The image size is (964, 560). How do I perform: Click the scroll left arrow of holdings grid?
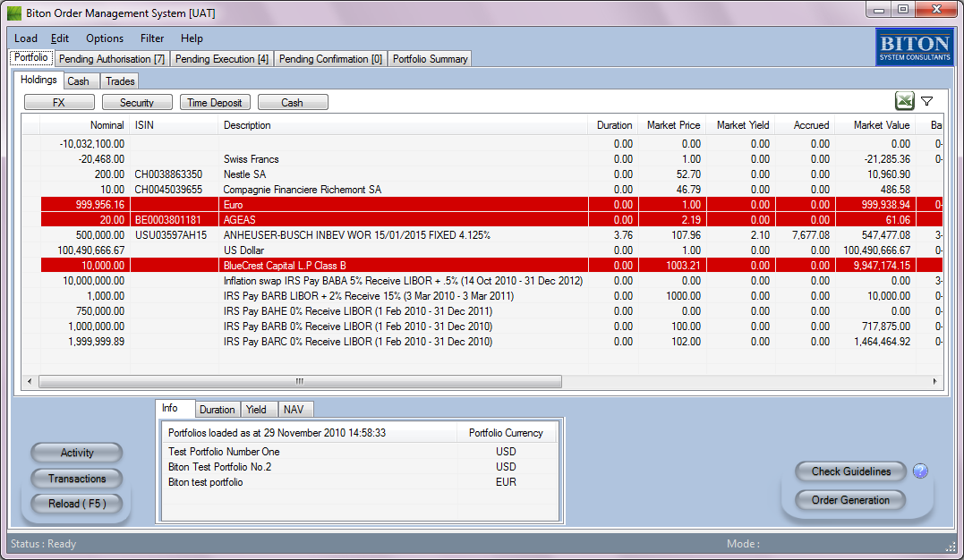click(30, 382)
